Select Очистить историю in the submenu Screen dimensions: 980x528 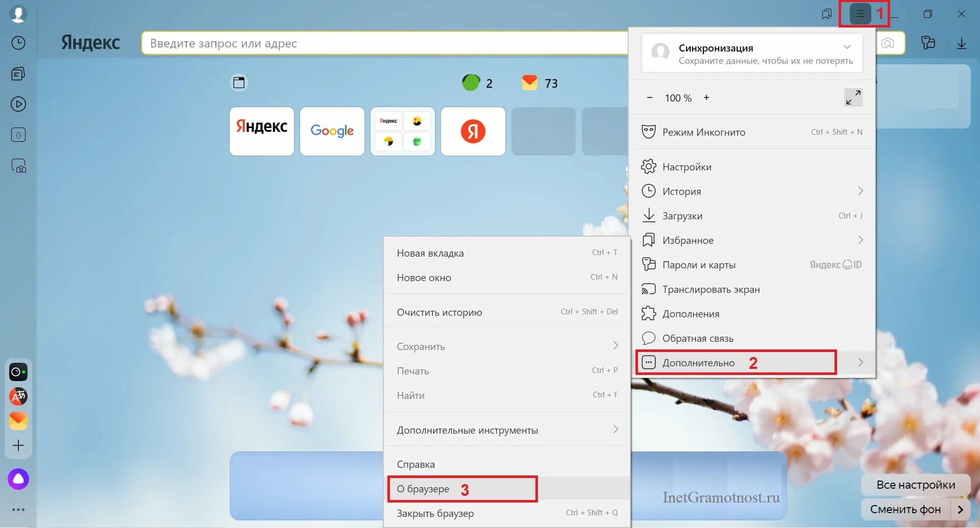pos(507,312)
